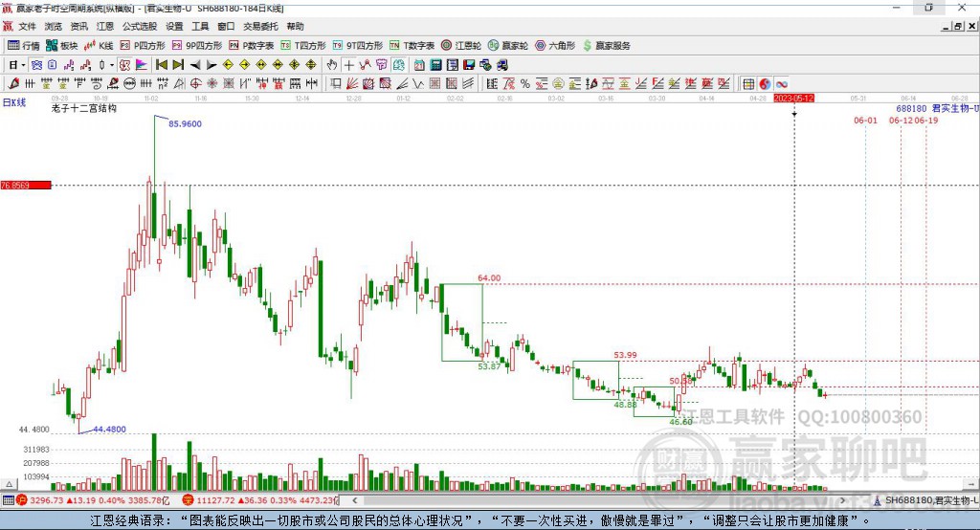Toggle the highlighted red-bordered symbol button
The height and width of the screenshot is (530, 980).
point(124,64)
